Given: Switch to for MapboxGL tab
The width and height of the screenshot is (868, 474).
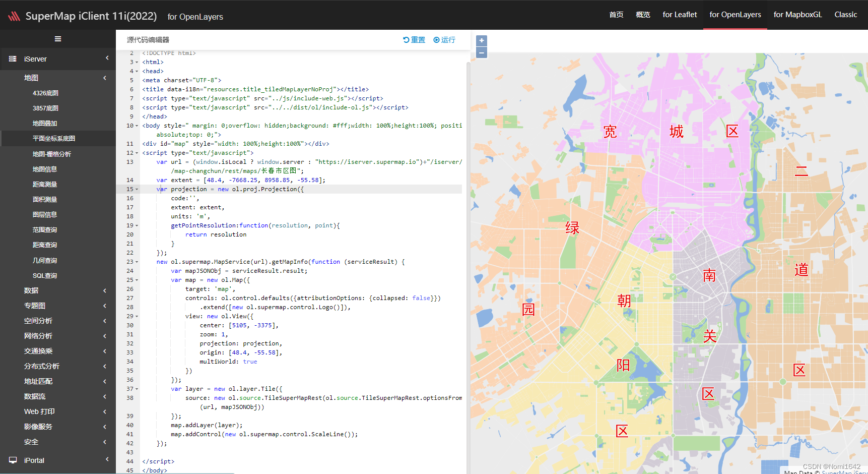Looking at the screenshot, I should (x=797, y=15).
